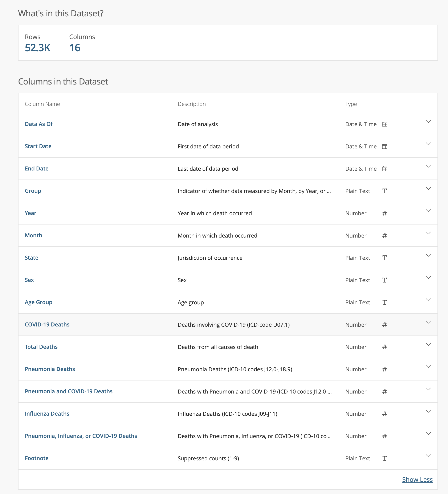This screenshot has width=448, height=494.
Task: Click the number hash icon in Year row
Action: (384, 213)
